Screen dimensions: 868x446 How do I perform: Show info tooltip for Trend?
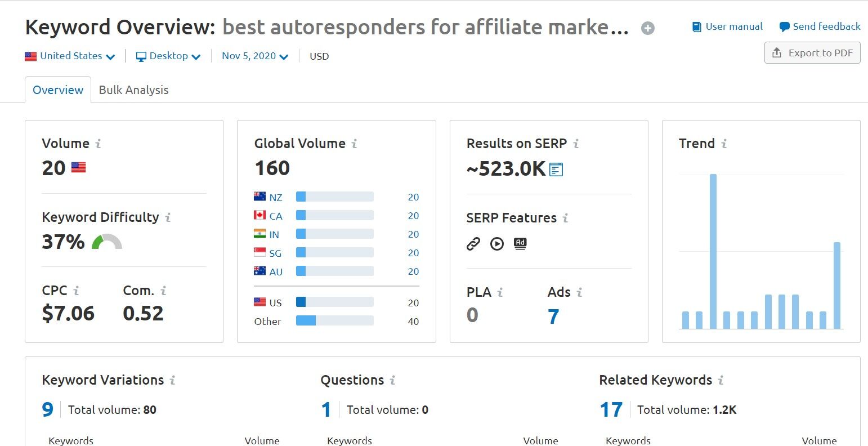pos(724,144)
